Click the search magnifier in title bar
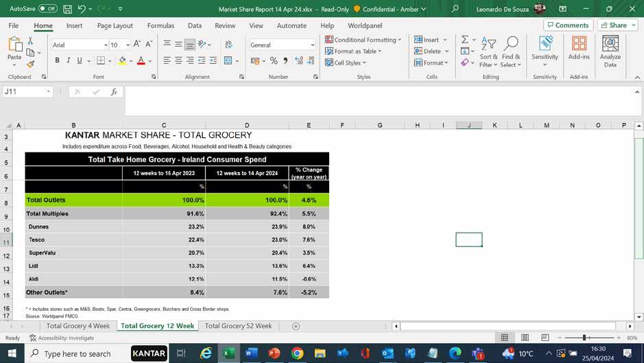The height and width of the screenshot is (363, 644). tap(455, 9)
